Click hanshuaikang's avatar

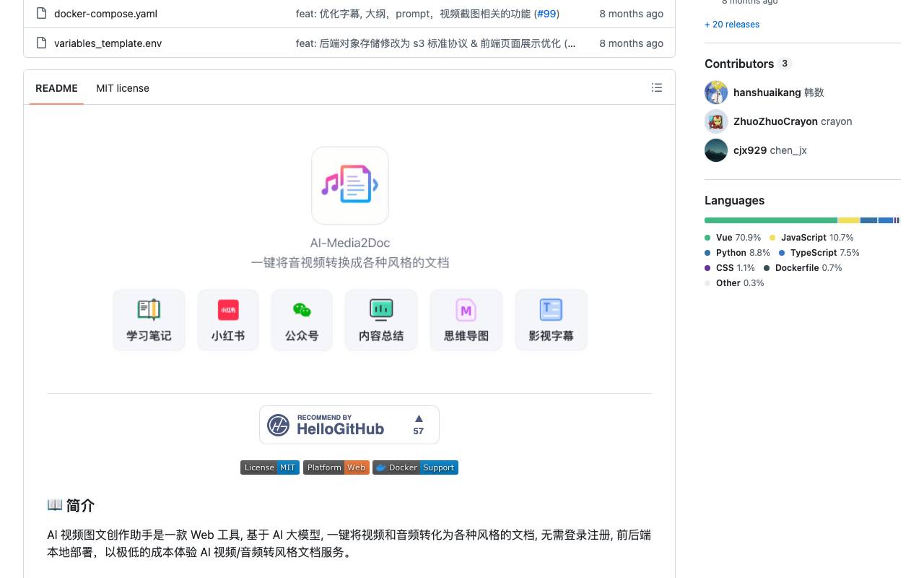pyautogui.click(x=716, y=92)
